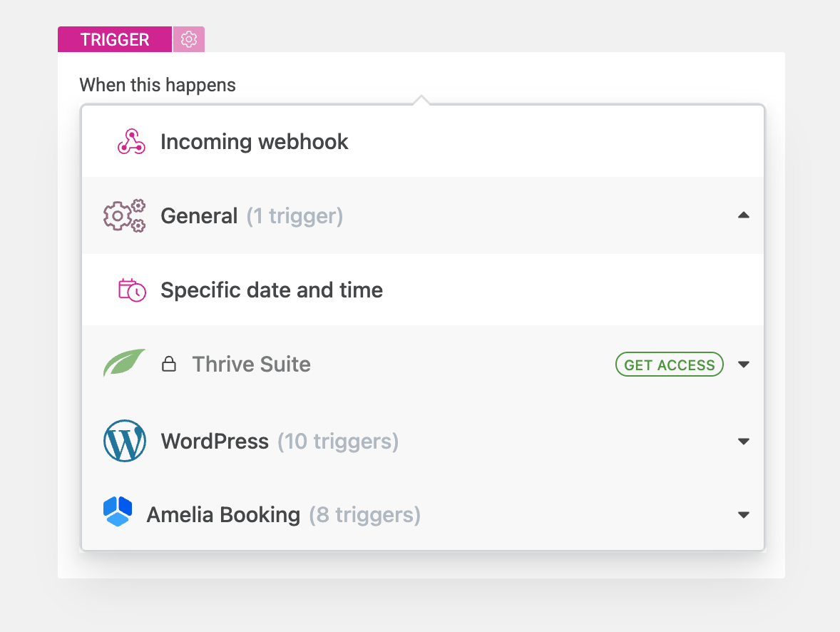
Task: Expand WordPress triggers with the arrow
Action: (744, 442)
